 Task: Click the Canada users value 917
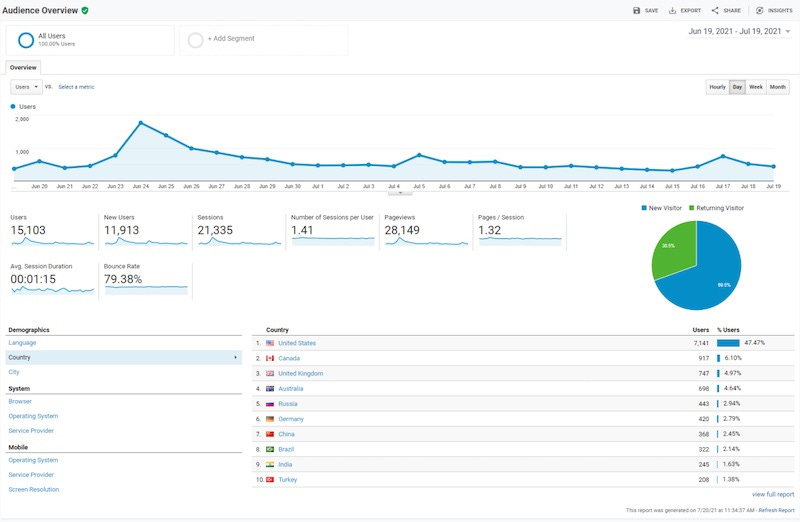tap(704, 358)
